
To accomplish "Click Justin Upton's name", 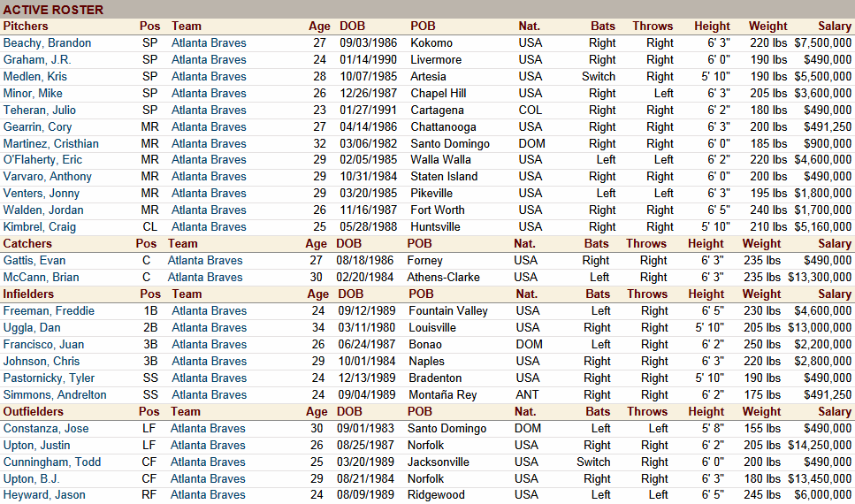I will (36, 445).
